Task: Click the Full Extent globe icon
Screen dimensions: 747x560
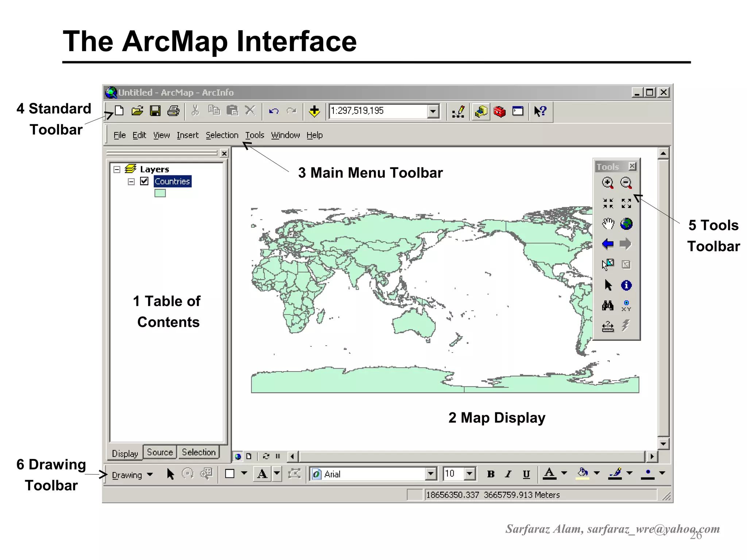Action: (626, 224)
